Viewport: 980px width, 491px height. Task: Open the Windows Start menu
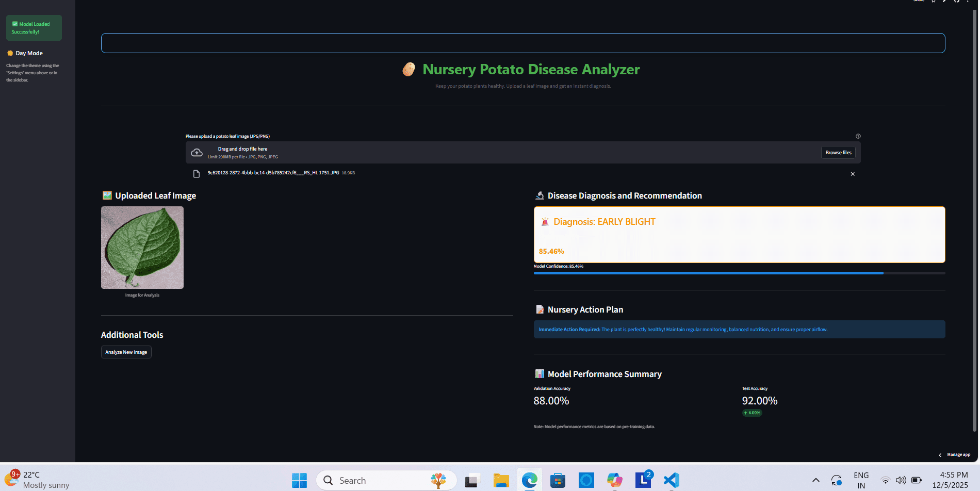pyautogui.click(x=299, y=481)
